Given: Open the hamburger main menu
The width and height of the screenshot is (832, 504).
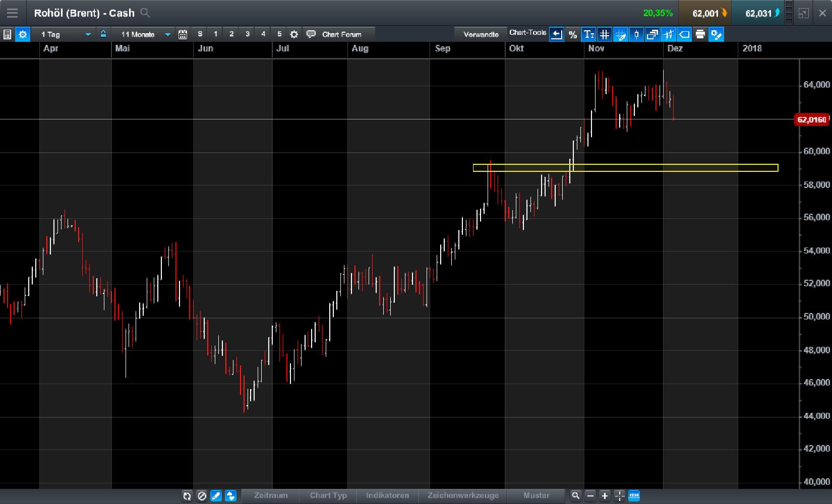Looking at the screenshot, I should click(x=12, y=13).
